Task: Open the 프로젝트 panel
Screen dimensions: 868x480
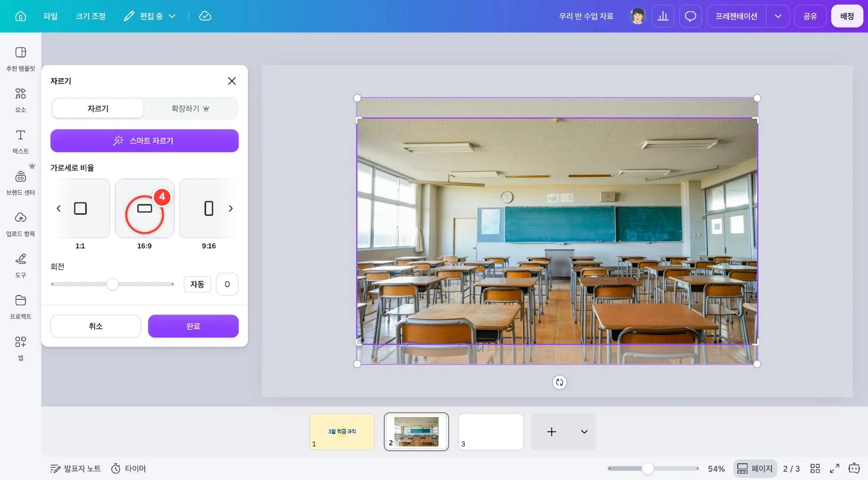Action: click(21, 306)
